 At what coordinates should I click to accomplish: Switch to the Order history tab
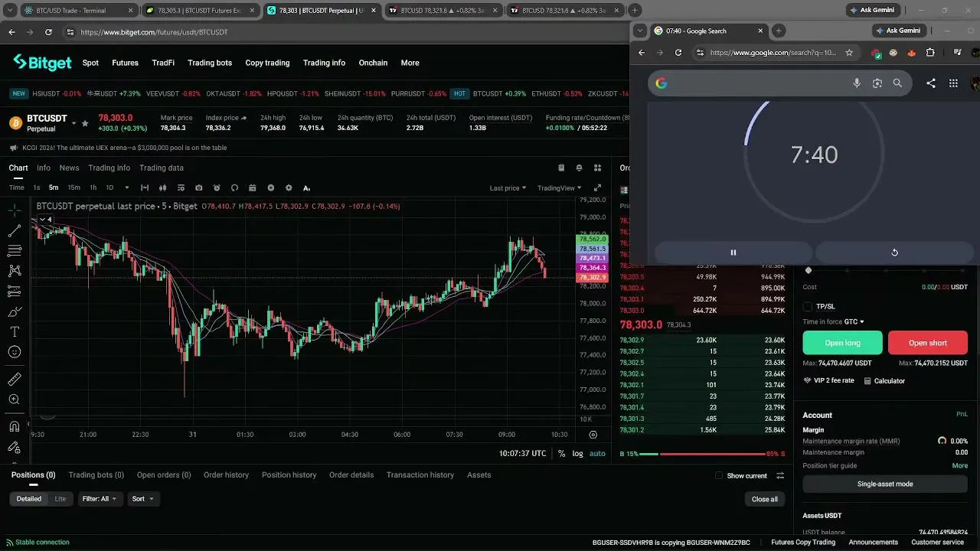coord(226,475)
